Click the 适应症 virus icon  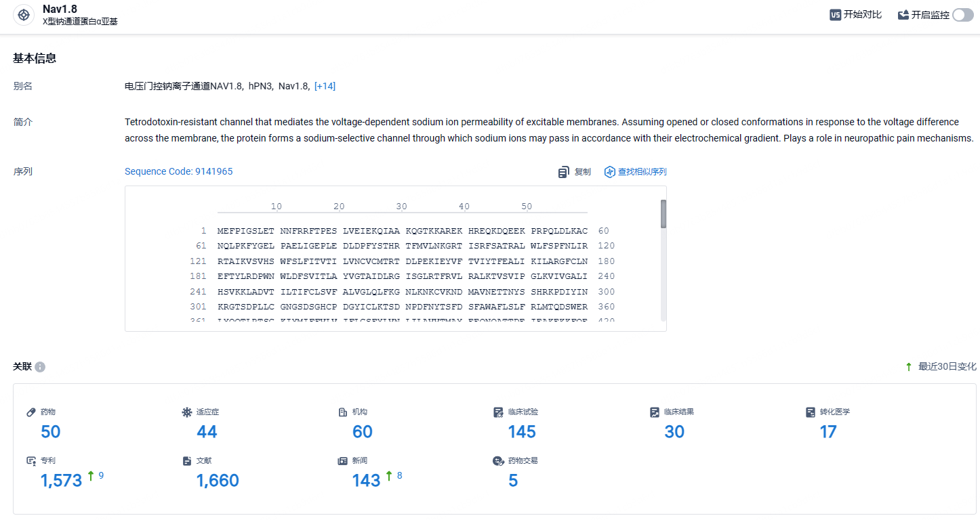coord(187,412)
